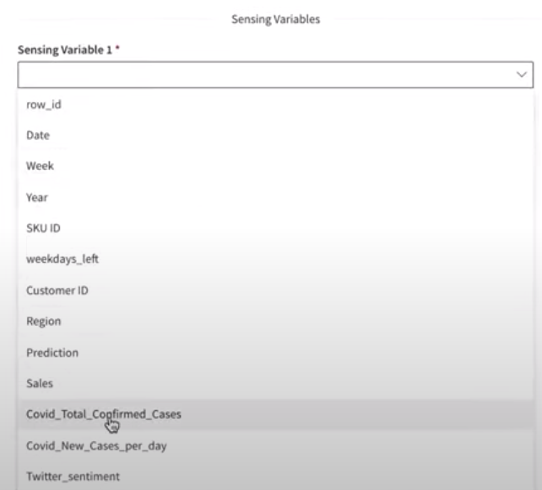The image size is (542, 490).
Task: Select the row_id option
Action: 275,104
